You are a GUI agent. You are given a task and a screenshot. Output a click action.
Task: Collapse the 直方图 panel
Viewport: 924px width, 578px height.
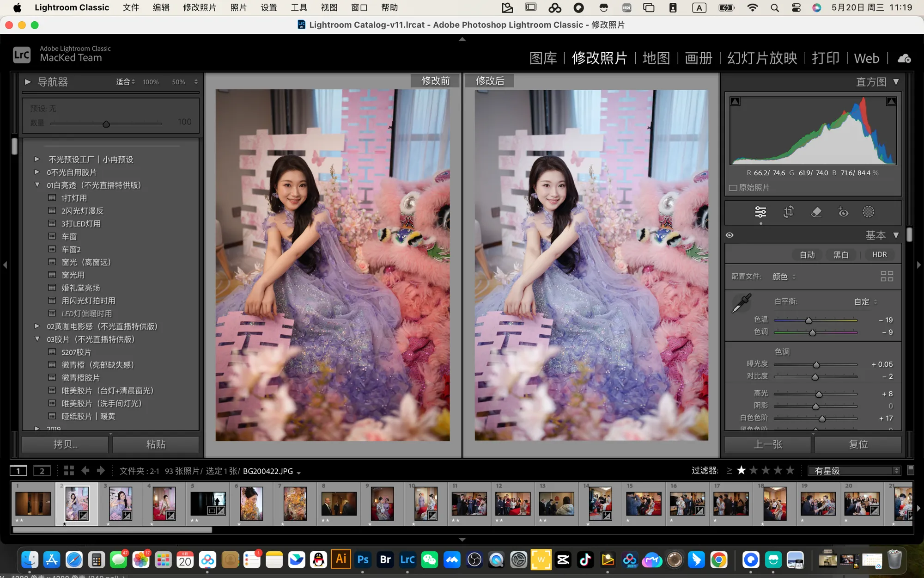896,82
